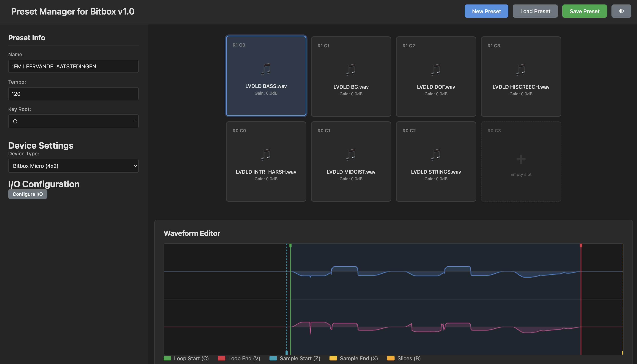Click the note icon on LVDLD DOF.wav pad
Image resolution: width=637 pixels, height=364 pixels.
(x=436, y=69)
